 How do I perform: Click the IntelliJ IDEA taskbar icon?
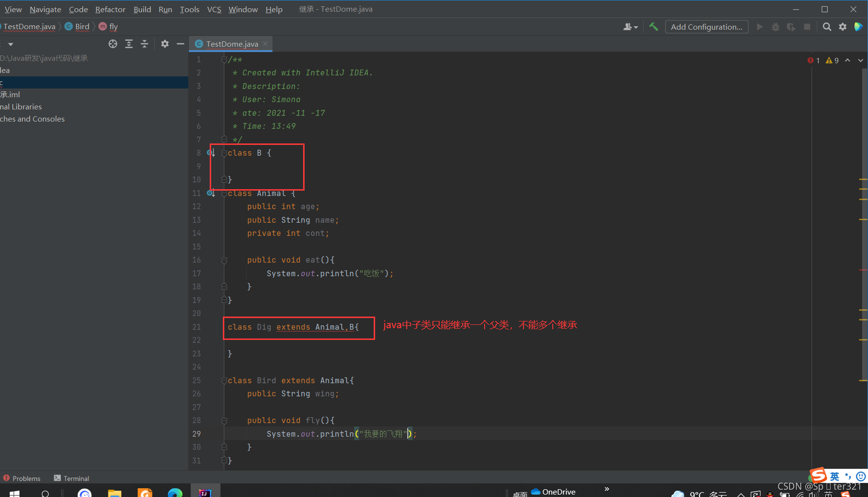click(205, 492)
